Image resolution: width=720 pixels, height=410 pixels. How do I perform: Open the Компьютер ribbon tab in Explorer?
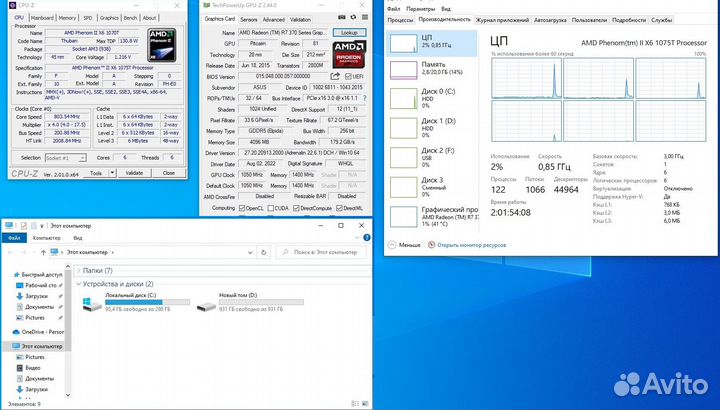(47, 238)
